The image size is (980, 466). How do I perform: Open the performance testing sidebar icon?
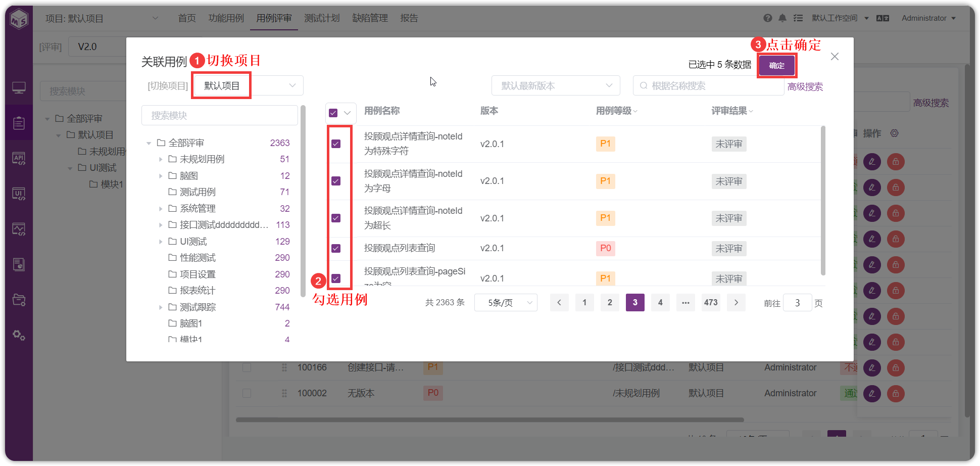pos(19,229)
